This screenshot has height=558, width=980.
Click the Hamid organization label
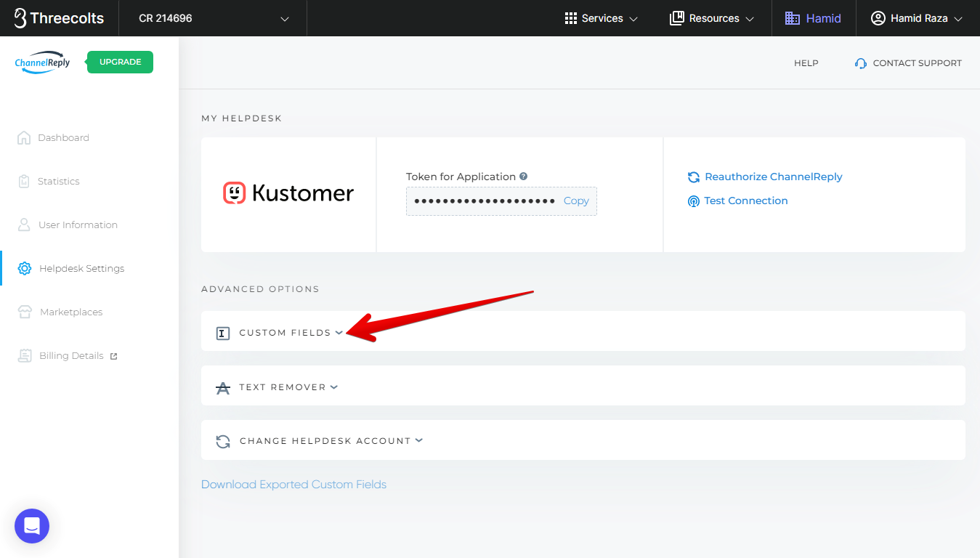(823, 18)
